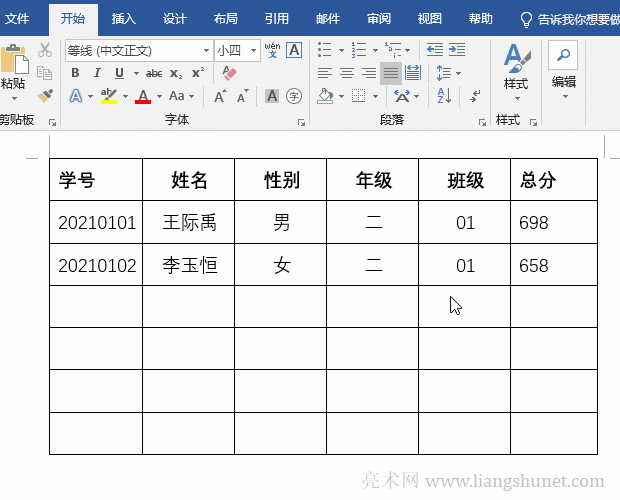Toggle show paragraph marks icon
The width and height of the screenshot is (620, 500).
(474, 96)
